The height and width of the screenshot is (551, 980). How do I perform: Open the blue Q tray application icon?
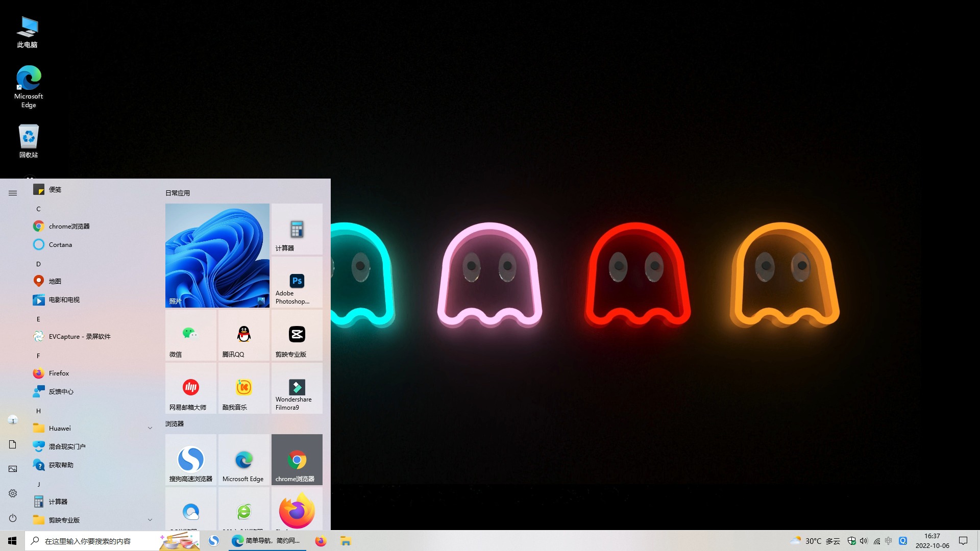[903, 541]
